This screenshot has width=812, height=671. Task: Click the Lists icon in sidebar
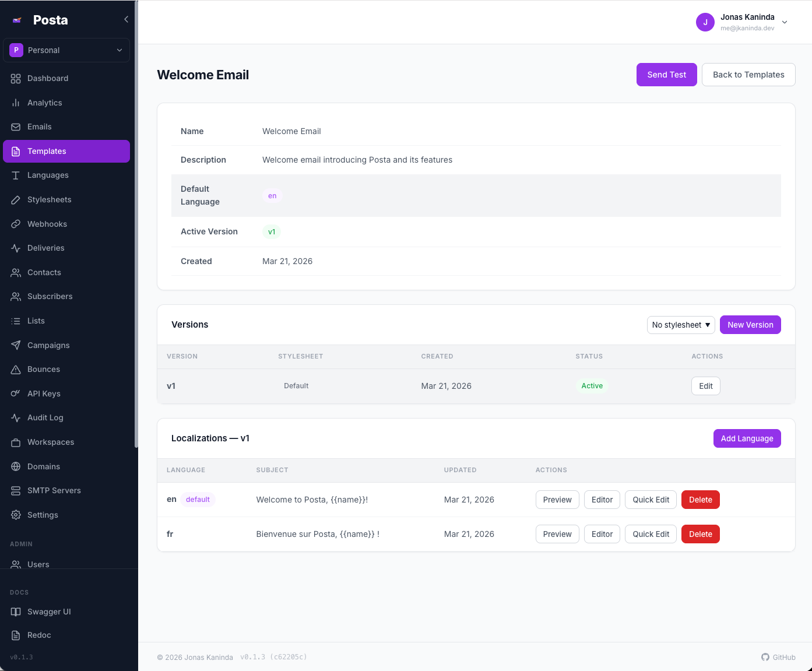(16, 321)
